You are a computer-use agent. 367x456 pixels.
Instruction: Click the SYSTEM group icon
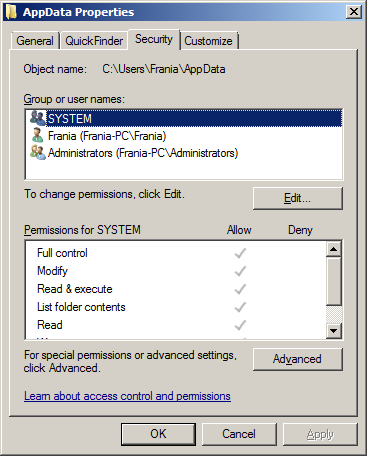tap(37, 118)
